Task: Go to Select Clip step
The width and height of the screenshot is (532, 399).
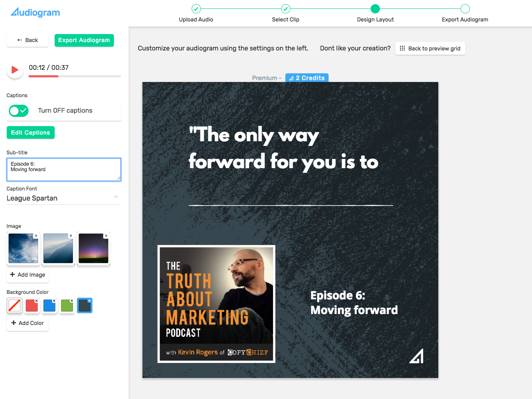Action: 286,13
